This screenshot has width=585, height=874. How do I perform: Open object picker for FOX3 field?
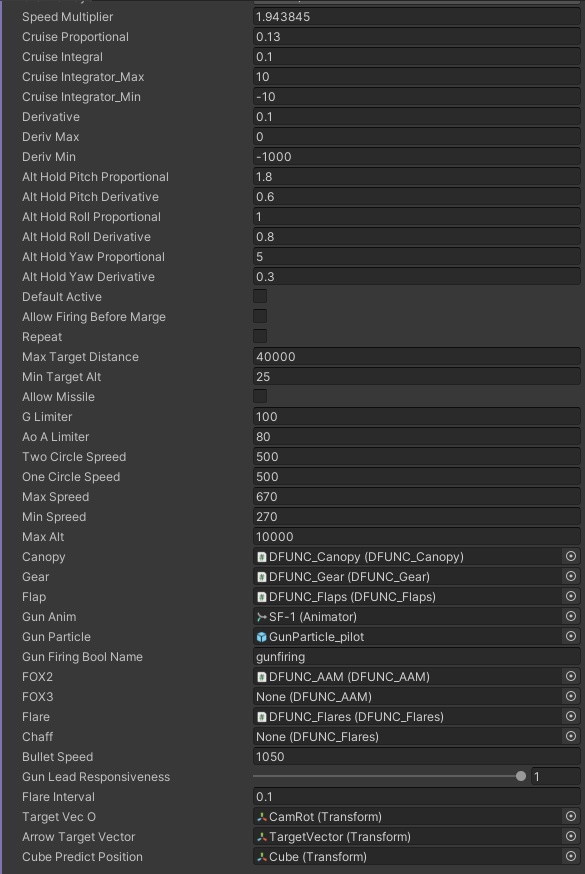pos(571,697)
